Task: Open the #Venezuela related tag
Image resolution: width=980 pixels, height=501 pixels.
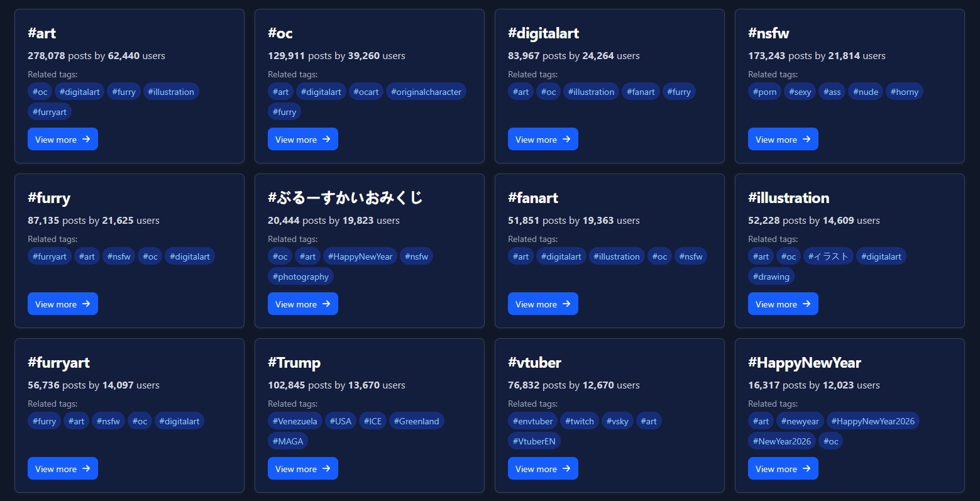Action: click(295, 421)
